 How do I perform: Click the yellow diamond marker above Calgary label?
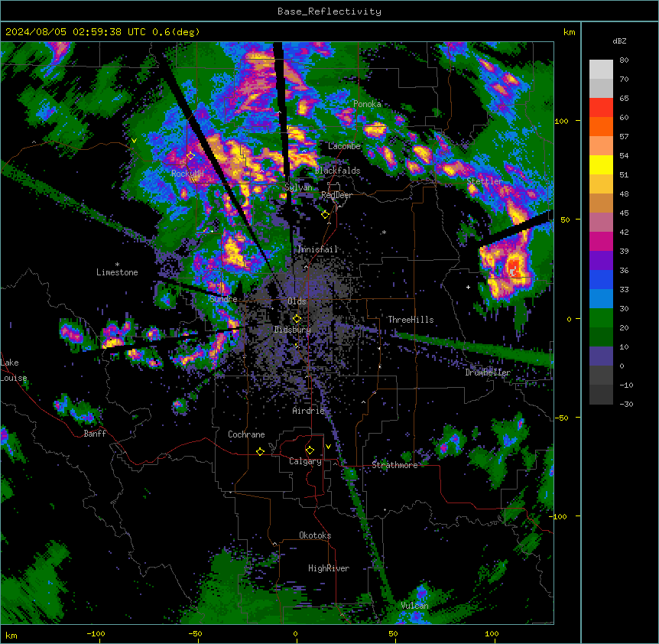tap(310, 450)
